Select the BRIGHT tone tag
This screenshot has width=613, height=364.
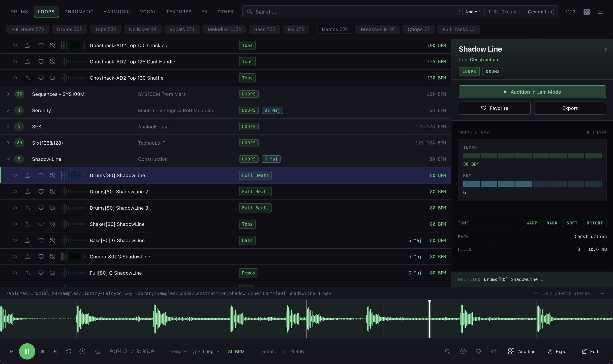click(595, 223)
